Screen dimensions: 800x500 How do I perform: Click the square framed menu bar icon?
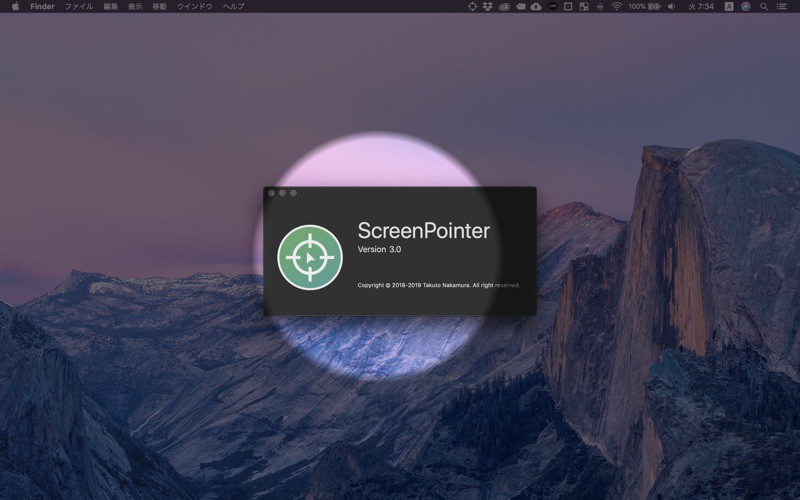pyautogui.click(x=568, y=7)
